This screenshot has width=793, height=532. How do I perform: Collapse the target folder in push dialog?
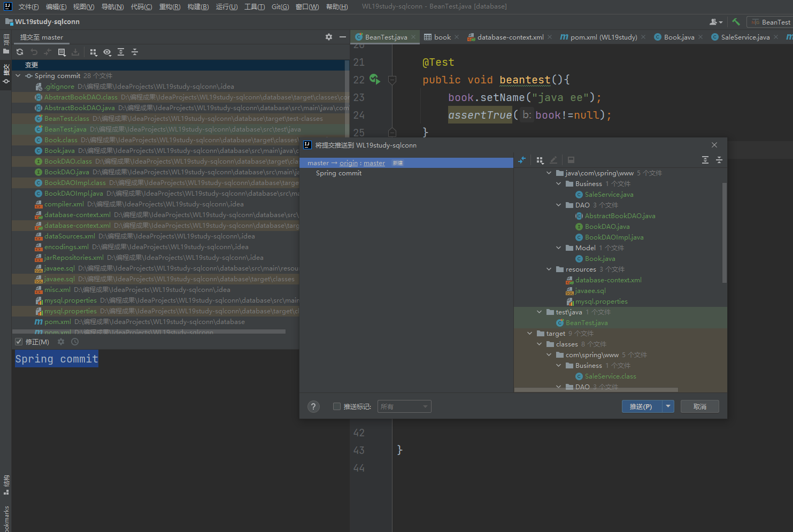[x=529, y=333]
